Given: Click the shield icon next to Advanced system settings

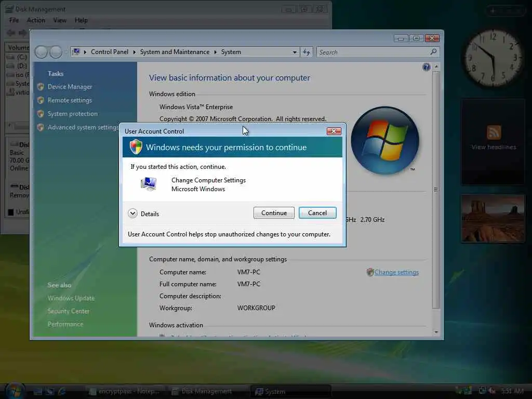Looking at the screenshot, I should (x=41, y=127).
